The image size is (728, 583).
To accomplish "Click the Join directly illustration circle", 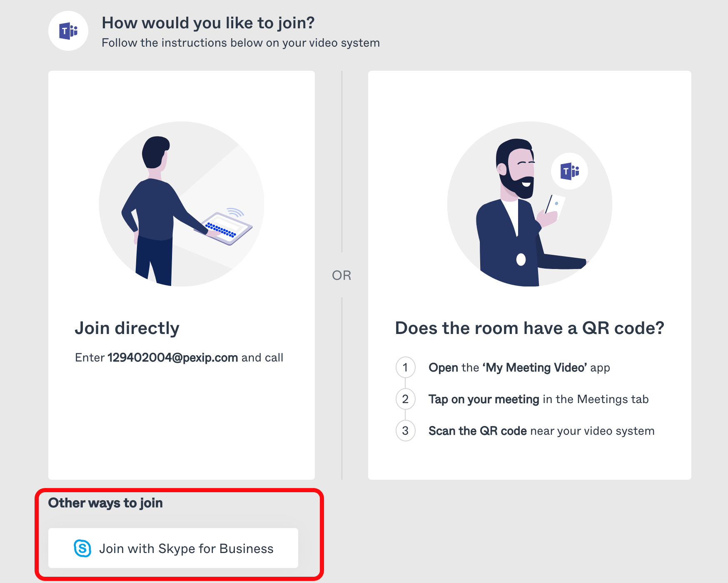I will pos(182,204).
